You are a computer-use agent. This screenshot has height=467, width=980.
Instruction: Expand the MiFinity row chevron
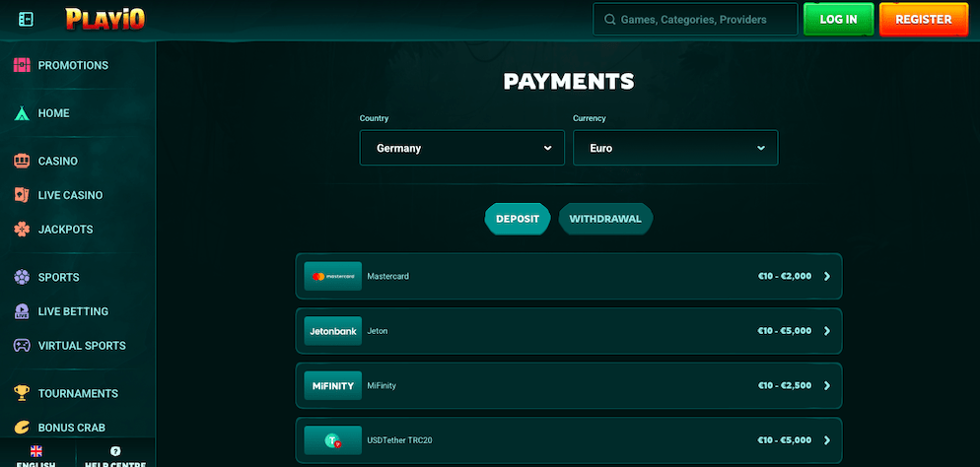(827, 385)
